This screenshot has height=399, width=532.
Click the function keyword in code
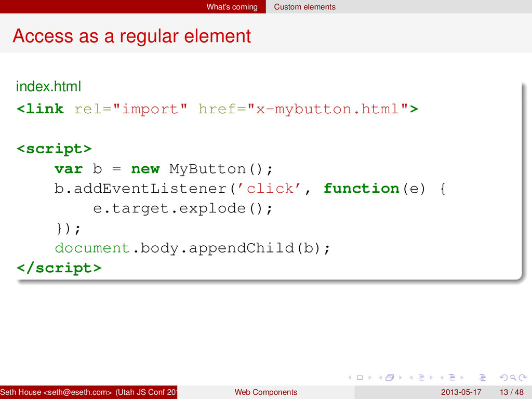362,189
